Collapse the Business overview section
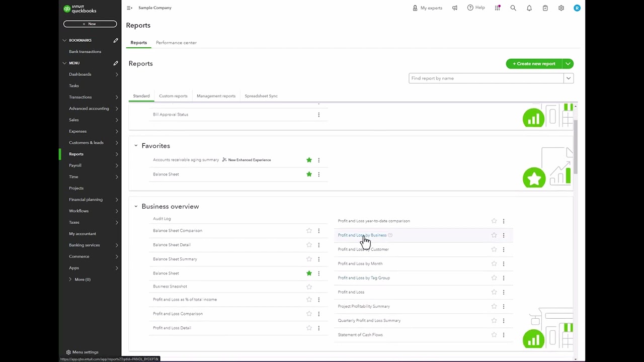Viewport: 644px width, 362px height. [136, 206]
